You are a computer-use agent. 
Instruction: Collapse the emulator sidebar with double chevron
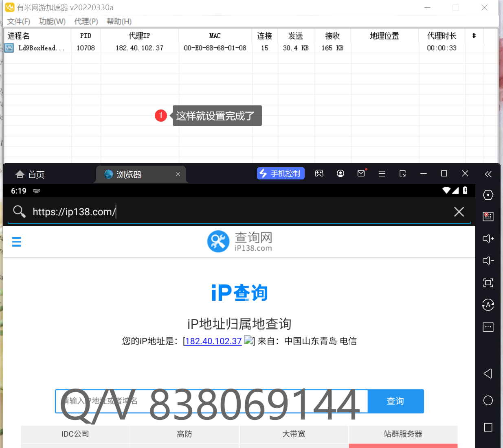[x=488, y=174]
